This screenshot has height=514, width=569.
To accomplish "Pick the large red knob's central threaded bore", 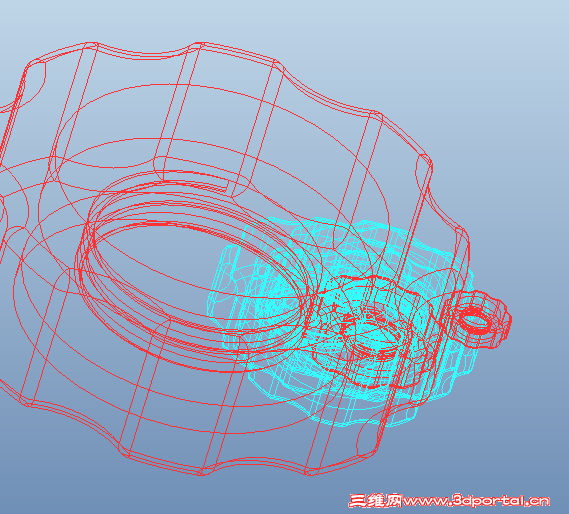I will coord(194,271).
